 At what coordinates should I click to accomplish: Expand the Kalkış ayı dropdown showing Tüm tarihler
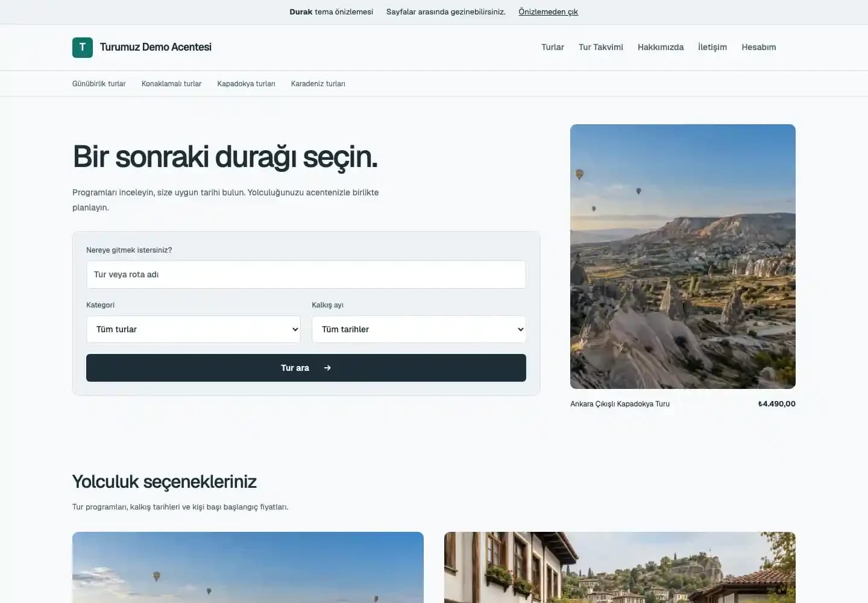pyautogui.click(x=419, y=329)
